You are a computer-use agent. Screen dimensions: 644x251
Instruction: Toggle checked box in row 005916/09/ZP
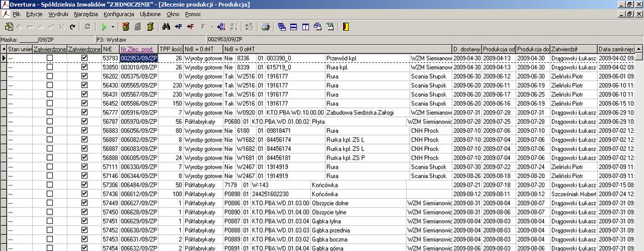point(84,113)
